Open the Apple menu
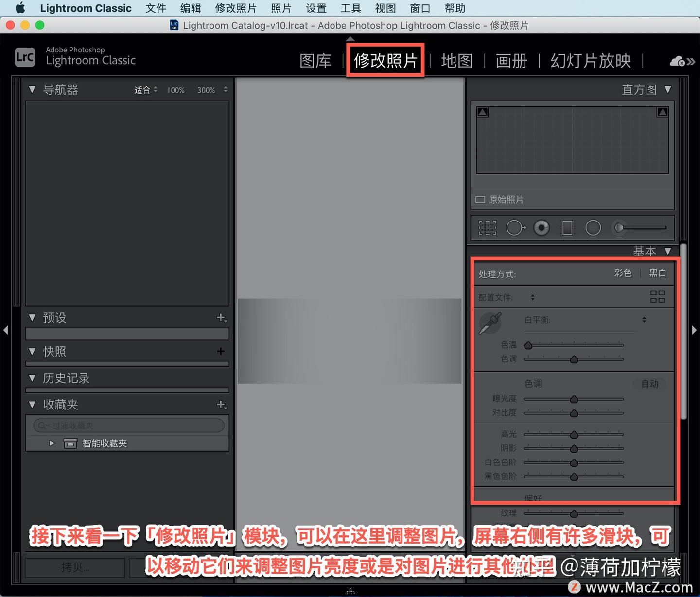 [x=20, y=8]
